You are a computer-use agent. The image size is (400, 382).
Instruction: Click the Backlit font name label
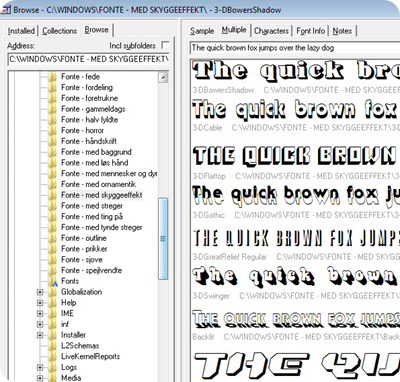[x=203, y=337]
